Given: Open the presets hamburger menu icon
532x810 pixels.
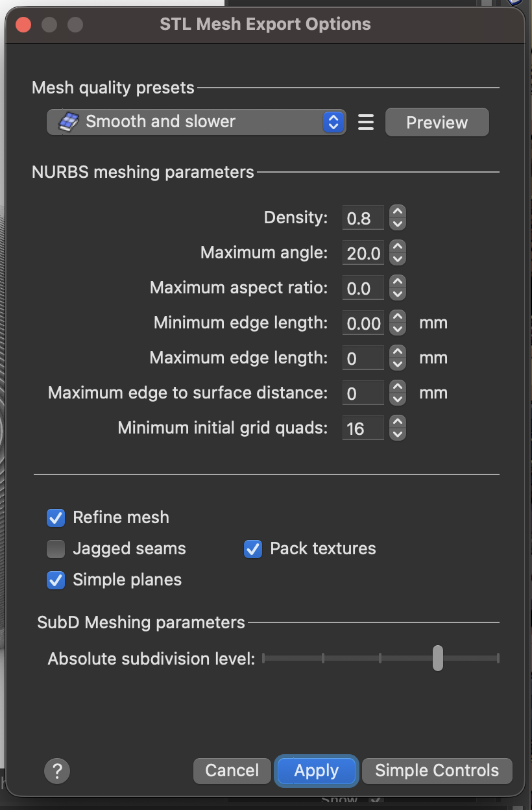Looking at the screenshot, I should click(x=366, y=122).
